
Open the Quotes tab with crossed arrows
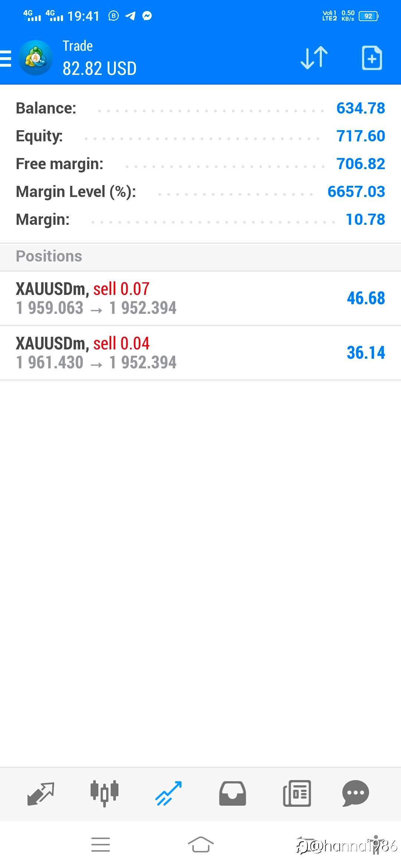41,793
